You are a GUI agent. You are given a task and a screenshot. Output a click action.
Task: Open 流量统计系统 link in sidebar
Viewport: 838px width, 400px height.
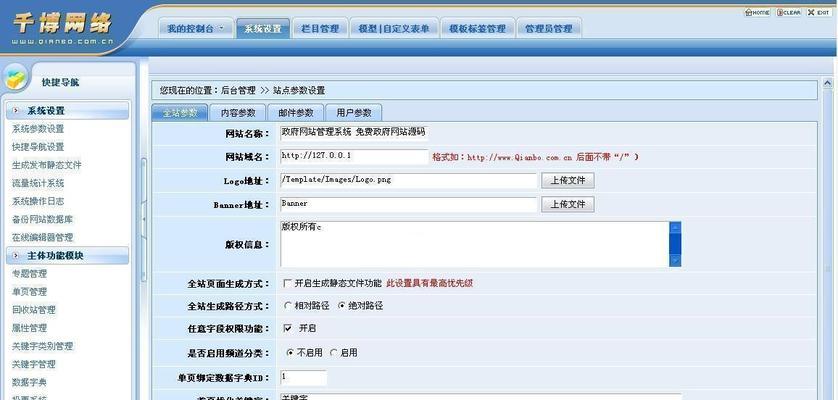tap(38, 183)
